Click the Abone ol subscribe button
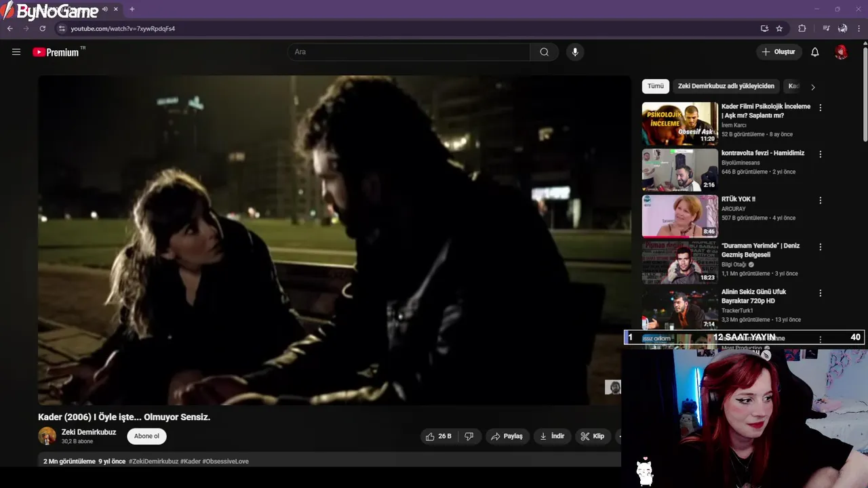 (x=146, y=436)
